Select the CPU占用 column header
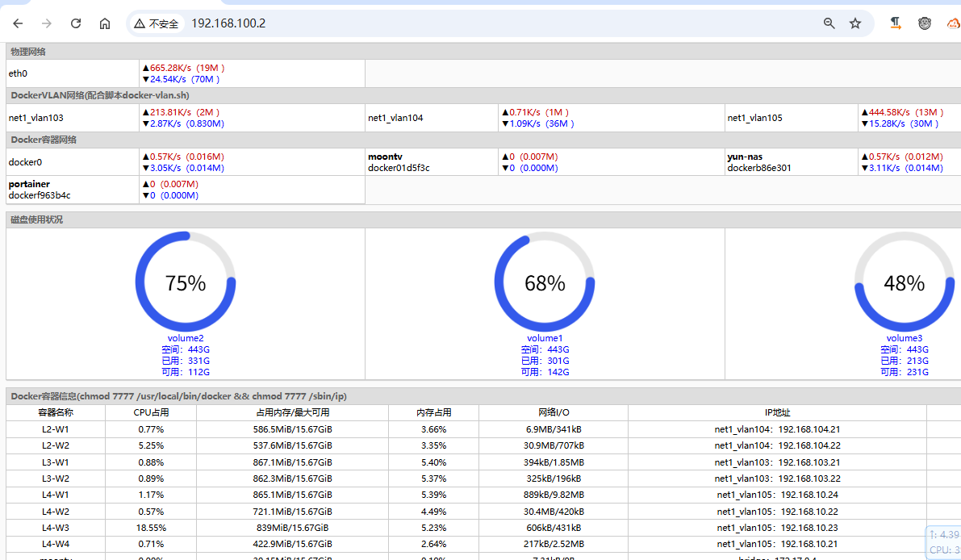 pyautogui.click(x=151, y=412)
